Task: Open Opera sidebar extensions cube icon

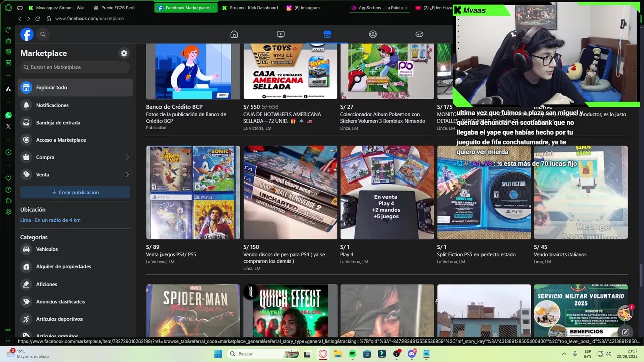Action: (x=8, y=201)
